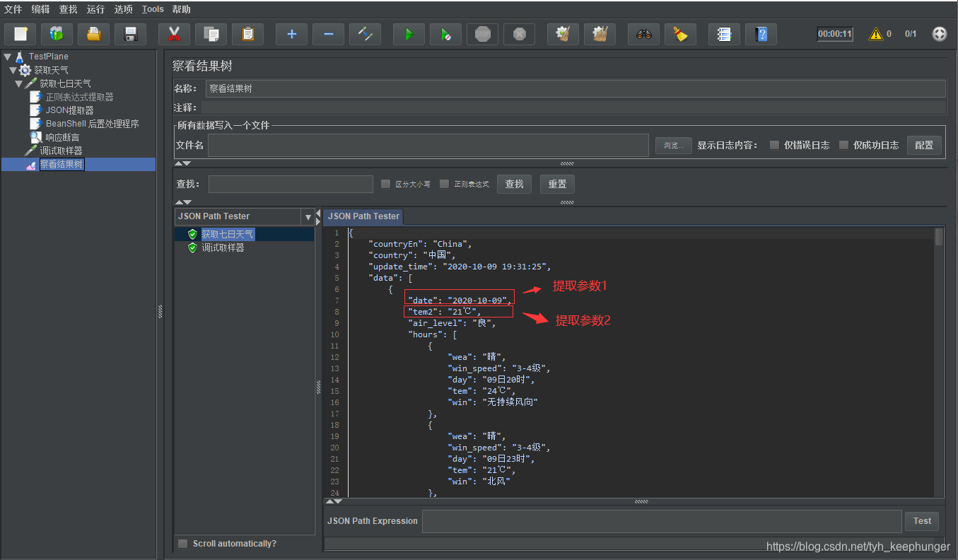
Task: Collapse all nodes with minus icon
Action: coord(328,34)
